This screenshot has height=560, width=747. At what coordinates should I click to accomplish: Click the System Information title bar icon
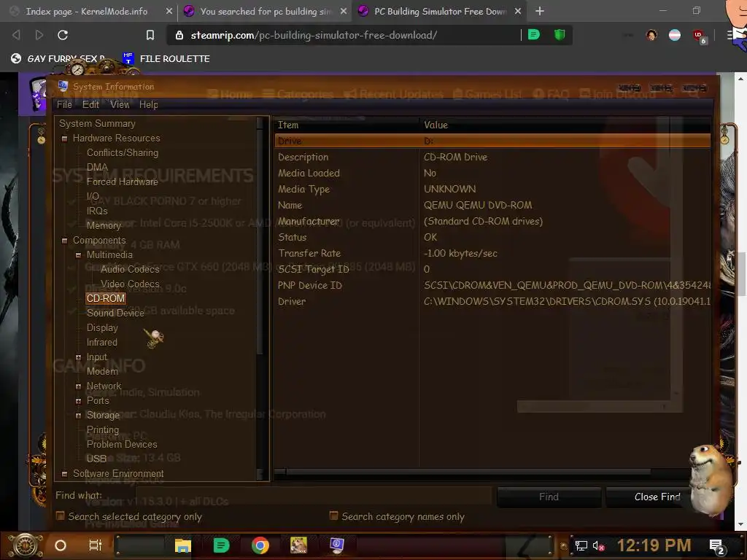[63, 86]
